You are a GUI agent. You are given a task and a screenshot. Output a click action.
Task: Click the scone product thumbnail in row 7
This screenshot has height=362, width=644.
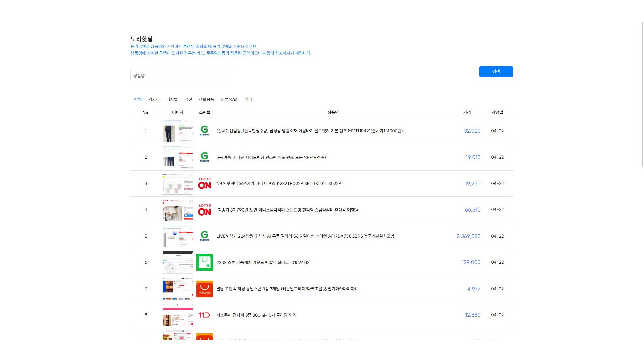click(x=177, y=289)
